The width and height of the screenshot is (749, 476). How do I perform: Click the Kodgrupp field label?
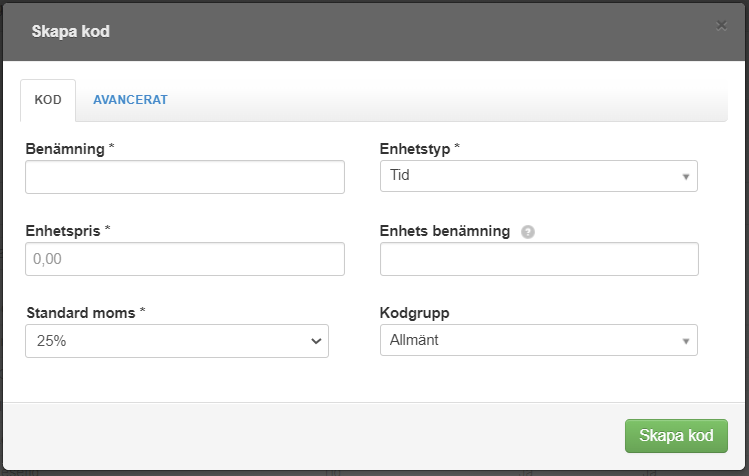[415, 312]
